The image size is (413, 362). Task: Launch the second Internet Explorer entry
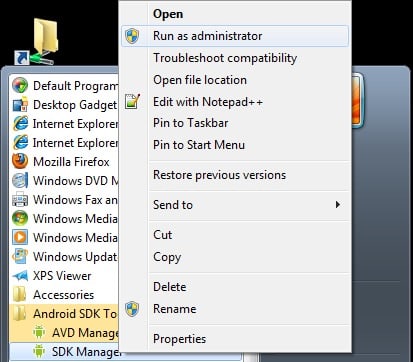click(76, 143)
